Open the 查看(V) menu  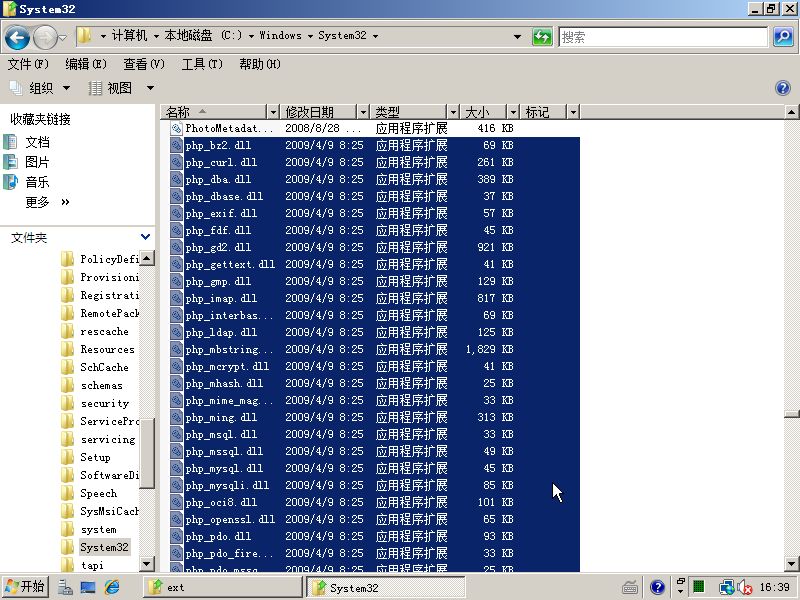point(144,64)
